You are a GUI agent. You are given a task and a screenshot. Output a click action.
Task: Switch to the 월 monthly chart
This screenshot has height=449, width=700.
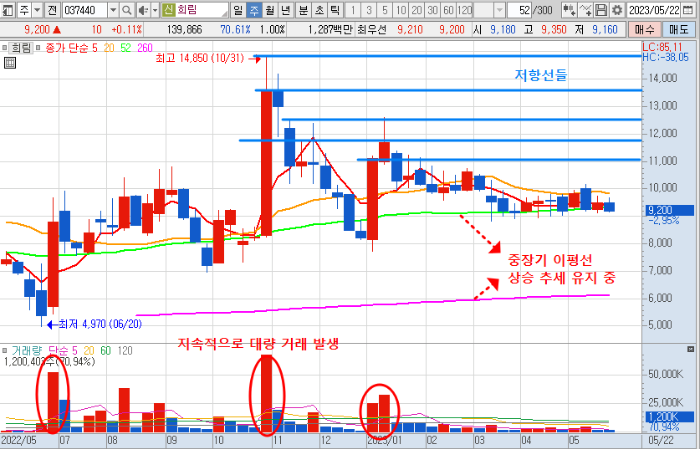(x=269, y=10)
